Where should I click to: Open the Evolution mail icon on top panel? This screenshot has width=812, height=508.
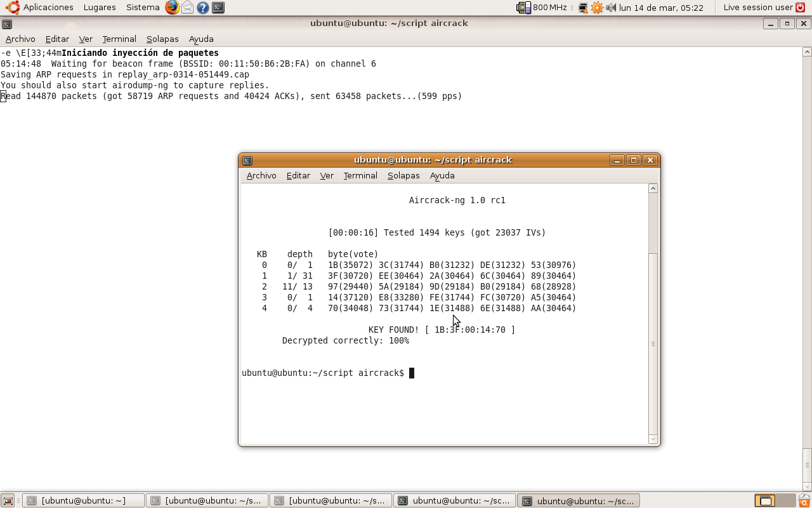(x=187, y=8)
